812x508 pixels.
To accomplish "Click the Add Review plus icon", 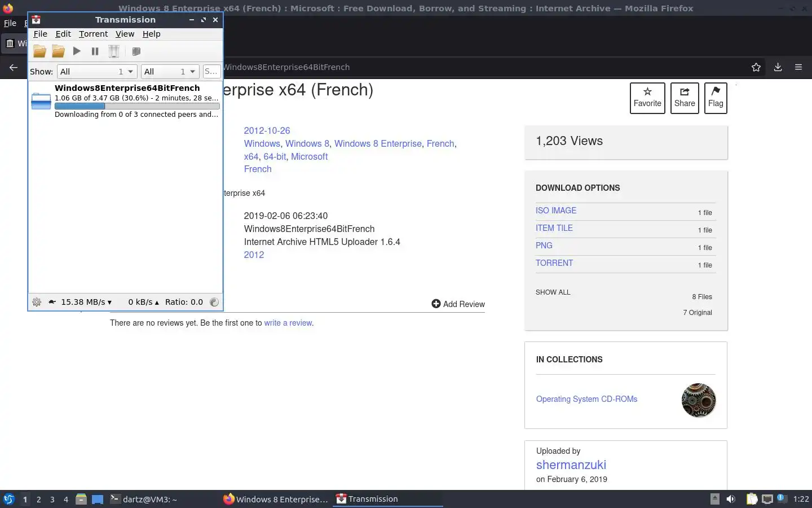I will [436, 304].
